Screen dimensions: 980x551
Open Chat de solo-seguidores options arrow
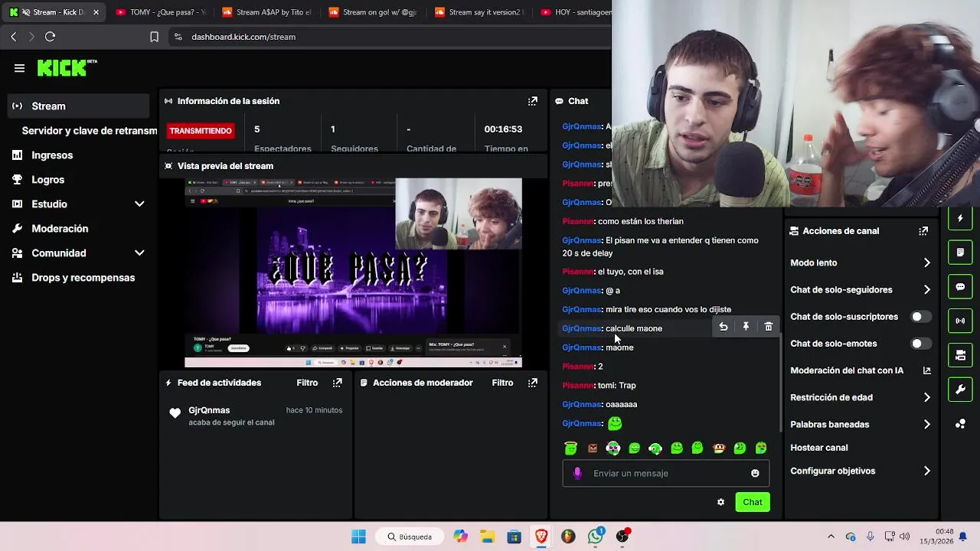pyautogui.click(x=926, y=290)
